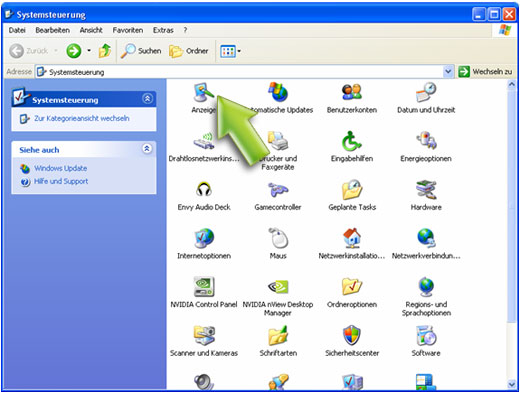Open the ? help menu
The height and width of the screenshot is (393, 520).
click(185, 30)
